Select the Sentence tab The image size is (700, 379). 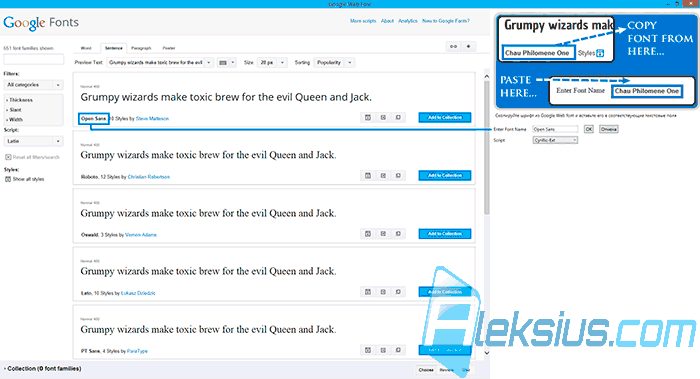coord(114,48)
